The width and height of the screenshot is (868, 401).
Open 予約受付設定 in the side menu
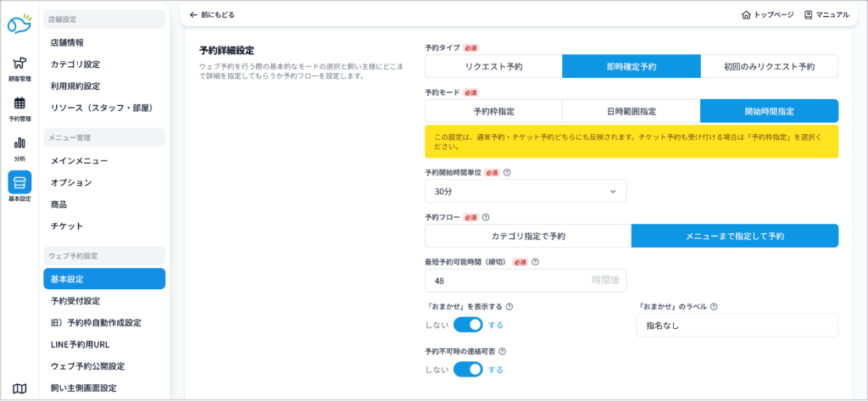[75, 300]
